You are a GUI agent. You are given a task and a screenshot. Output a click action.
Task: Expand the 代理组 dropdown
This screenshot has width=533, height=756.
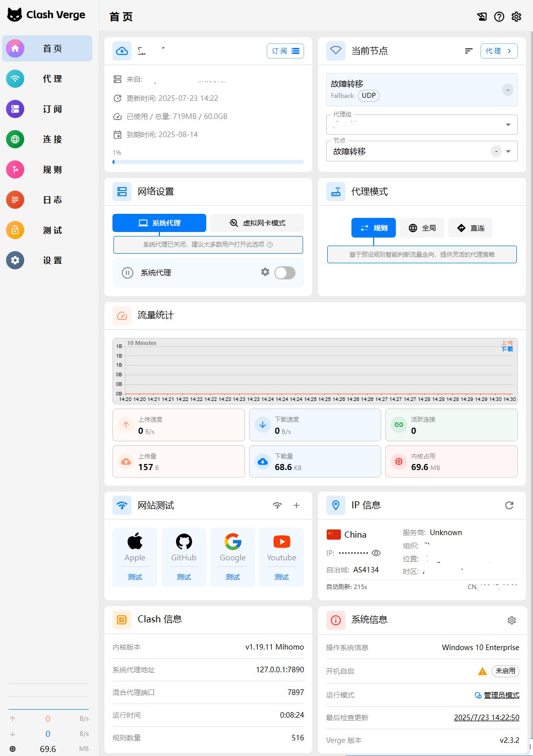click(422, 124)
